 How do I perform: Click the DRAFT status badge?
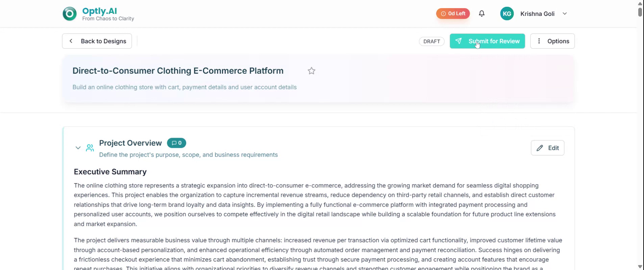431,41
